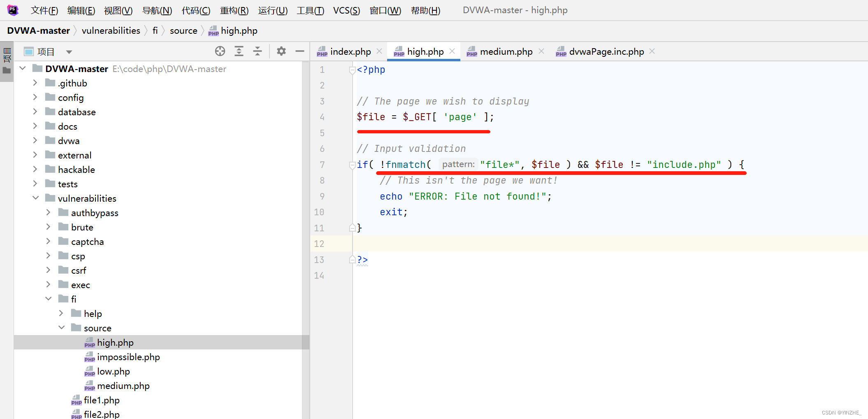
Task: Close the dvwaPage.inc.php editor tab
Action: pyautogui.click(x=652, y=51)
